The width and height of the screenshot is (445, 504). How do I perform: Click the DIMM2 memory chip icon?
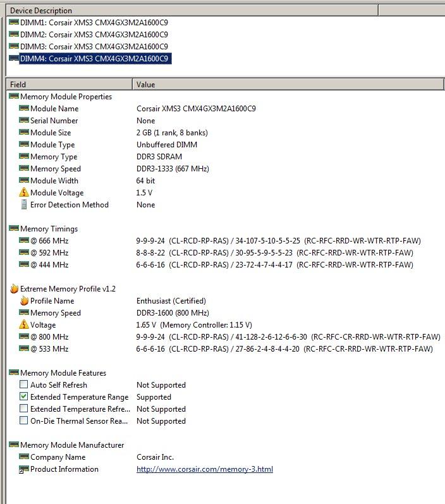(14, 34)
